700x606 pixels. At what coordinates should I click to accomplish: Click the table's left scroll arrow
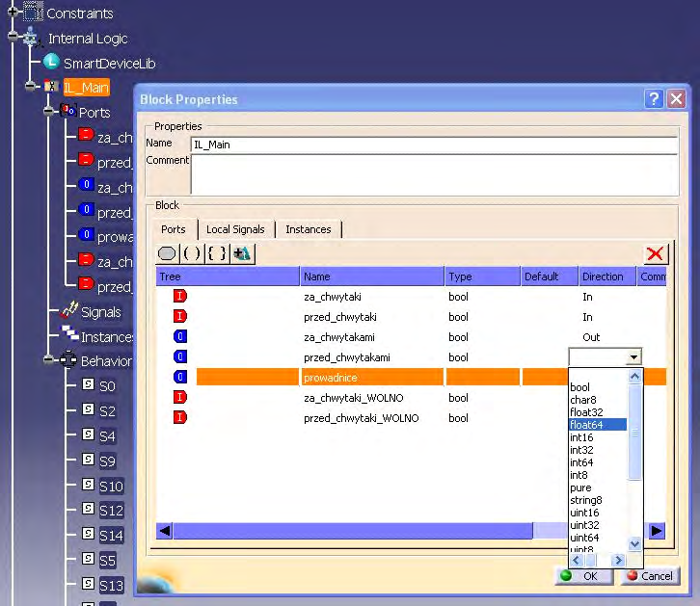click(x=165, y=531)
